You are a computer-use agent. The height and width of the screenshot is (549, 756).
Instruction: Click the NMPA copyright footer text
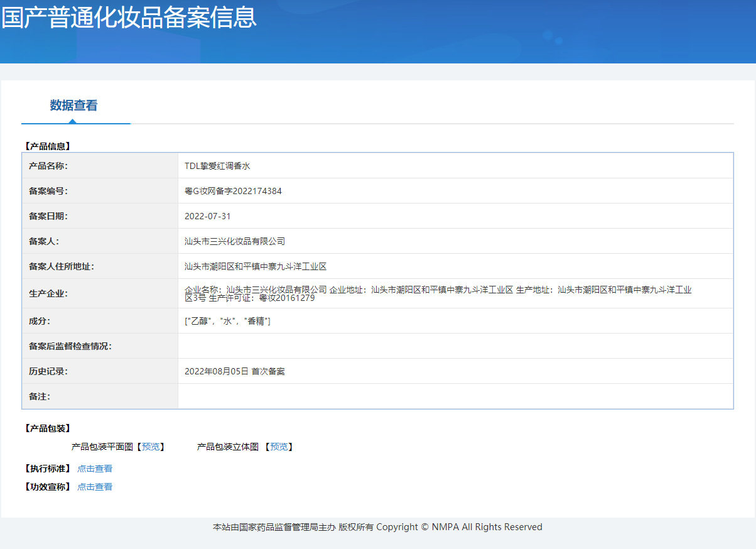click(x=377, y=527)
